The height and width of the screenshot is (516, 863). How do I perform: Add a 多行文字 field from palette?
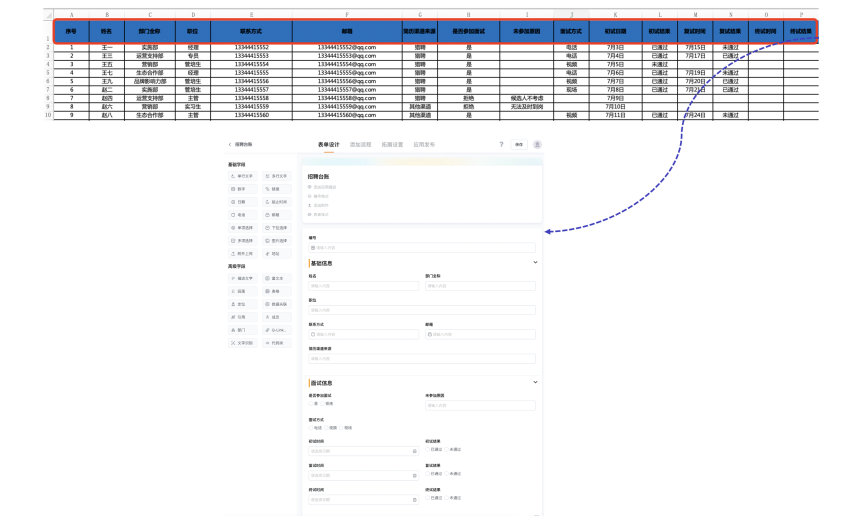point(277,176)
